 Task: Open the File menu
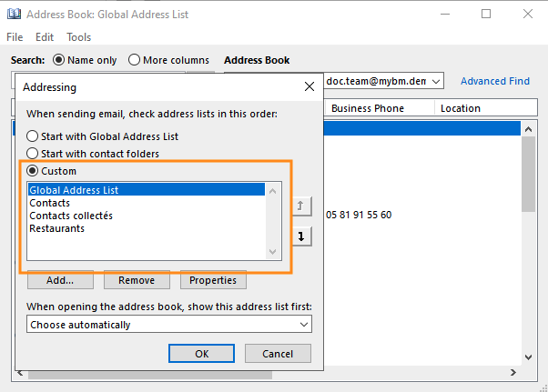point(15,37)
